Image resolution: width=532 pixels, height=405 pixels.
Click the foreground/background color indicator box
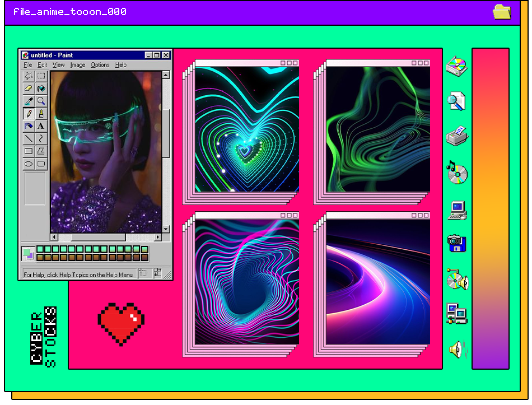(x=28, y=254)
